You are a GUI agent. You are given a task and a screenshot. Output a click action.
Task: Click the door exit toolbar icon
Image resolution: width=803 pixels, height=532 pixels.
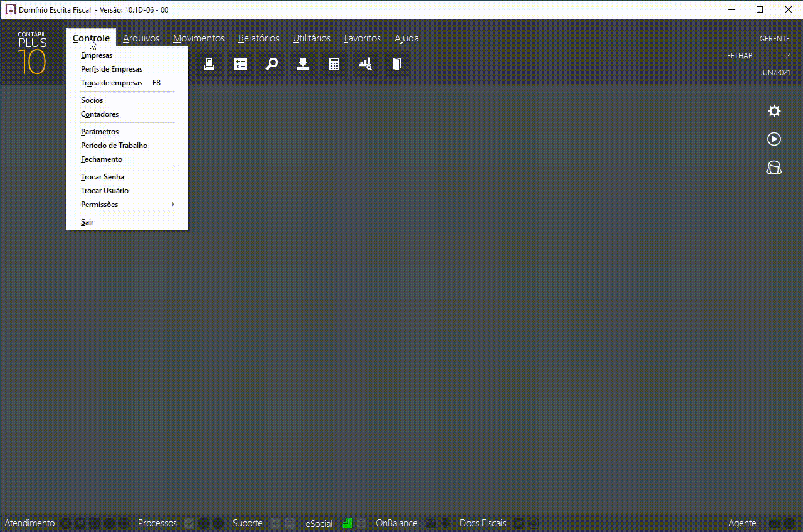[x=397, y=64]
